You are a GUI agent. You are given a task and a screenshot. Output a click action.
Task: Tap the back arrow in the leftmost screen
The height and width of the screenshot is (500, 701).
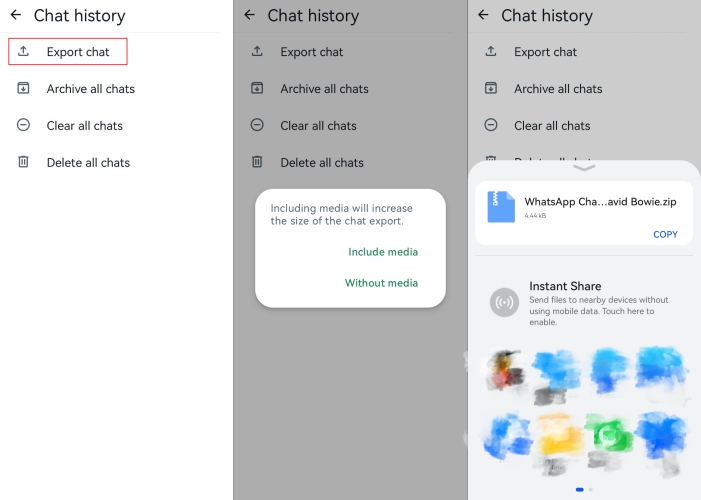coord(16,15)
